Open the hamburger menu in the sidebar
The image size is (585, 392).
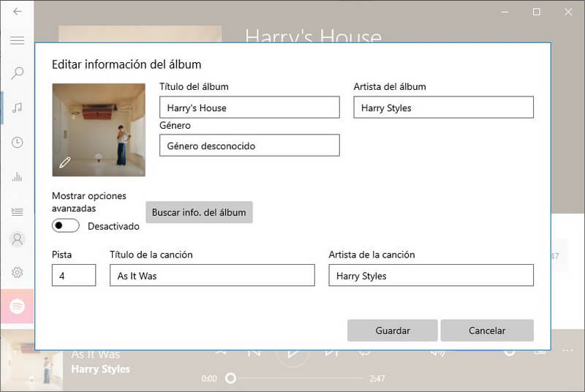[17, 40]
